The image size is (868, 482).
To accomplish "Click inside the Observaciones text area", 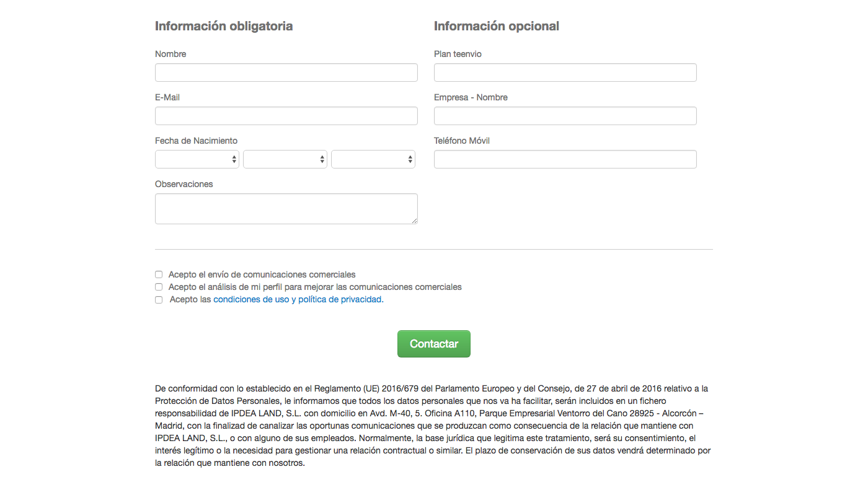I will 286,208.
